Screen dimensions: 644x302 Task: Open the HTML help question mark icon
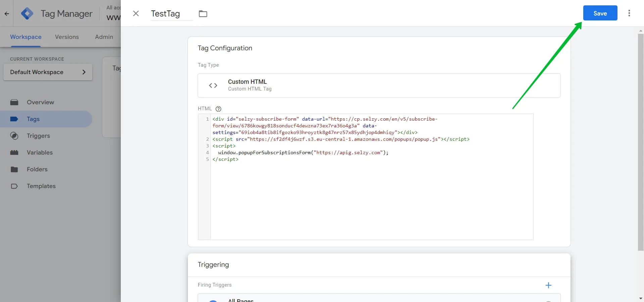(x=218, y=109)
